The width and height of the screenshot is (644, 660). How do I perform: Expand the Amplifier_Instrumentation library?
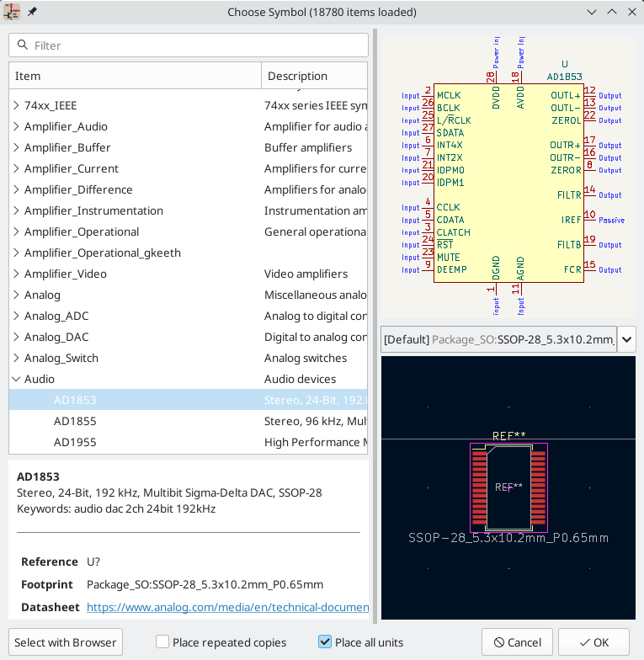pyautogui.click(x=16, y=210)
